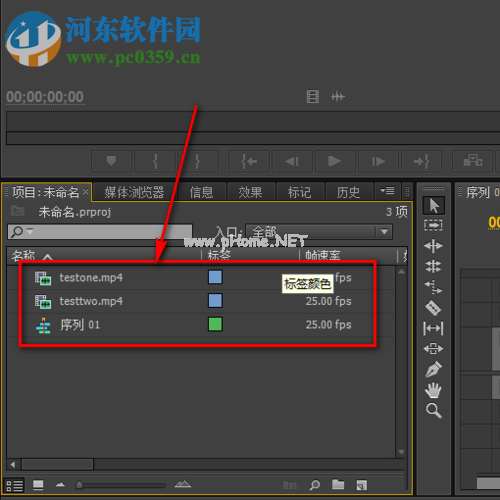
Task: Select the Slide tool
Action: click(x=433, y=349)
